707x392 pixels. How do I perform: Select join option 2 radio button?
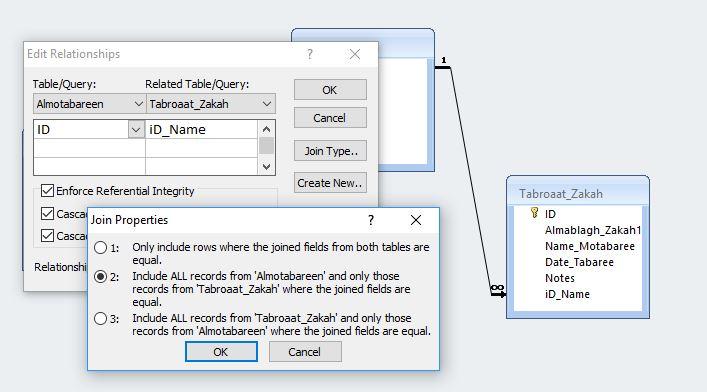click(100, 277)
